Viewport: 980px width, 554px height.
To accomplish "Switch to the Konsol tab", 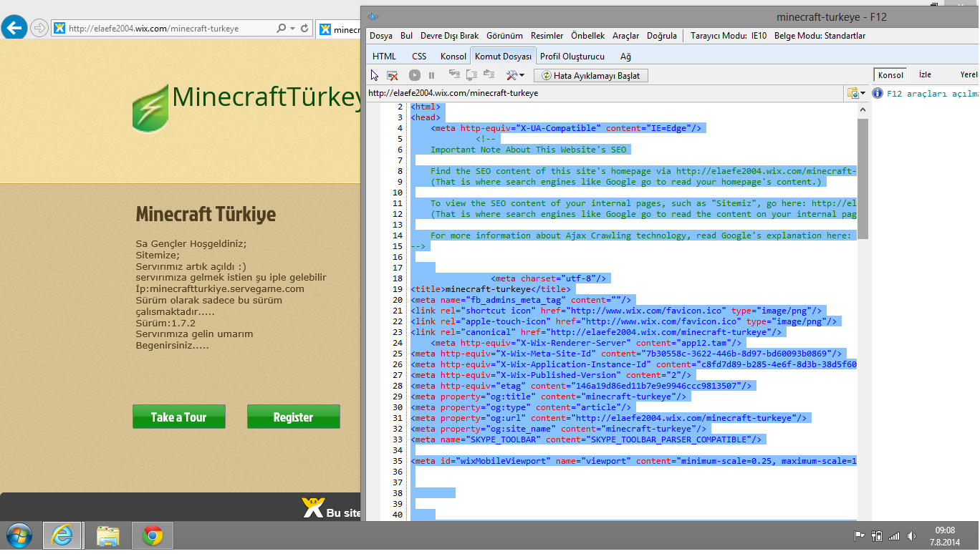I will pyautogui.click(x=453, y=57).
